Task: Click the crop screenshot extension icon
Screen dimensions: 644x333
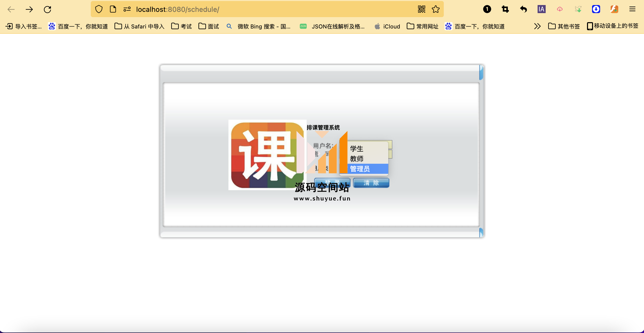Action: [505, 9]
